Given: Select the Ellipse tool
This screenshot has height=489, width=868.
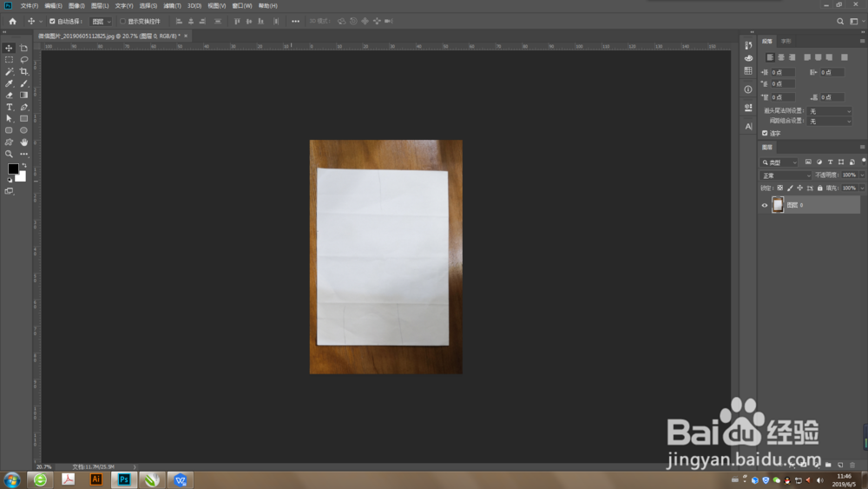Looking at the screenshot, I should tap(23, 130).
